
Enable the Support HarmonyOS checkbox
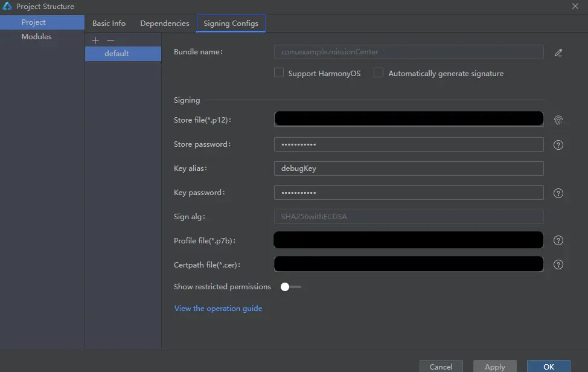279,73
